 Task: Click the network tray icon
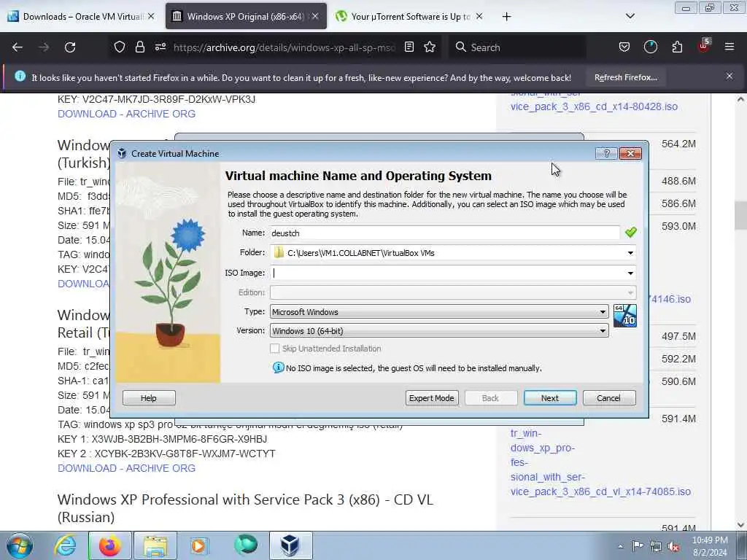pyautogui.click(x=656, y=547)
